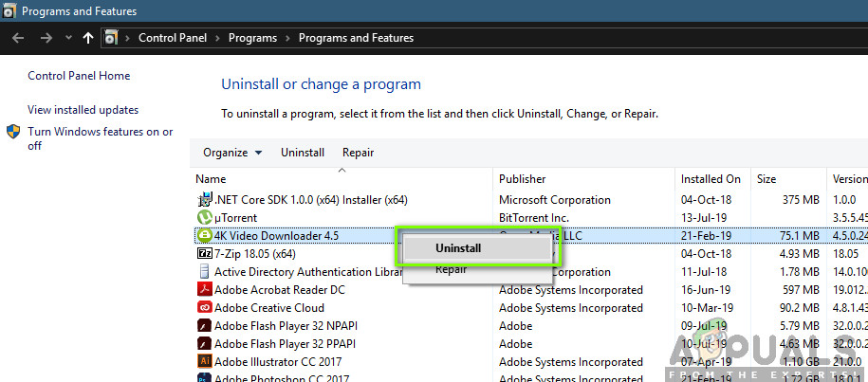The height and width of the screenshot is (382, 868).
Task: Open Control Panel Home link
Action: tap(79, 76)
